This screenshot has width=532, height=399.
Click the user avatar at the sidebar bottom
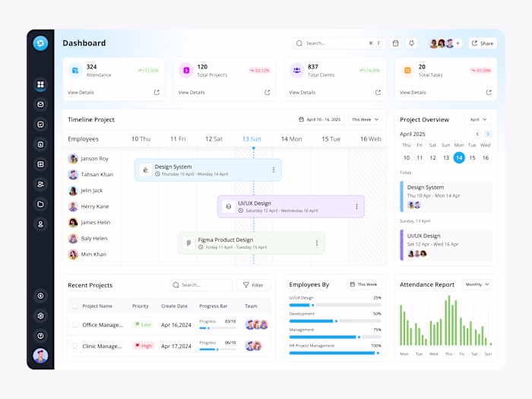click(x=40, y=356)
